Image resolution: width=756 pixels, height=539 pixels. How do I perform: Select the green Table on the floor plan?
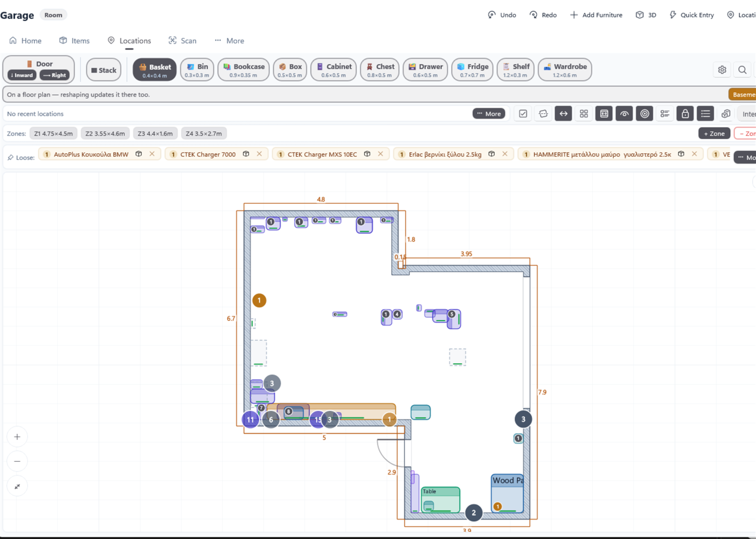point(440,500)
